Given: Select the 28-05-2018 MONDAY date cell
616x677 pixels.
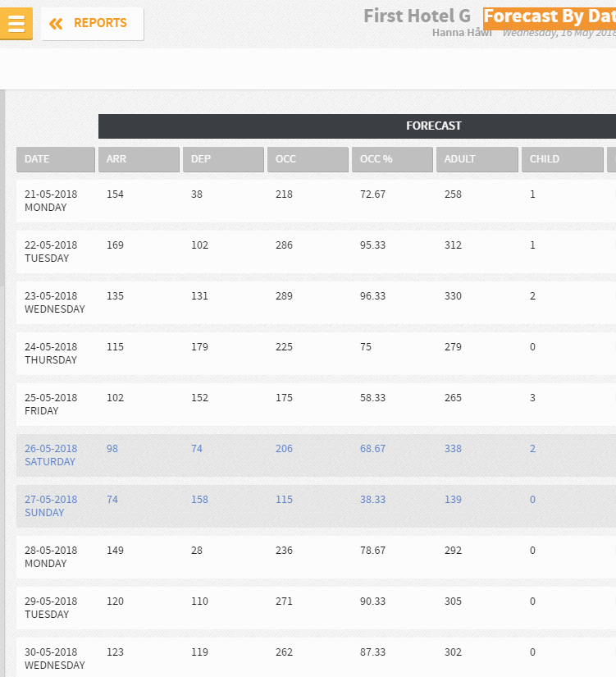Looking at the screenshot, I should tap(51, 557).
